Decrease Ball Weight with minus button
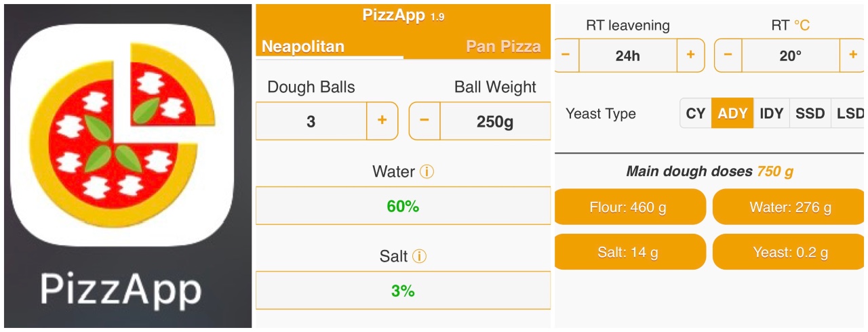Screen dimensions: 868x332 click(x=425, y=121)
